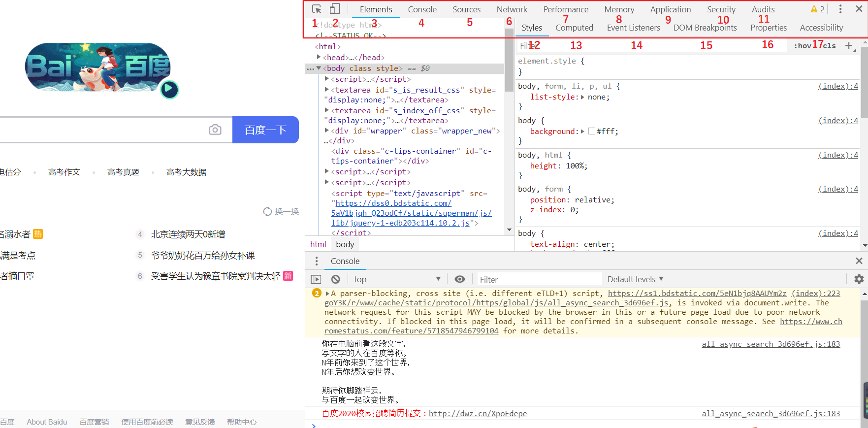
Task: Select the html breadcrumb item
Action: click(318, 244)
